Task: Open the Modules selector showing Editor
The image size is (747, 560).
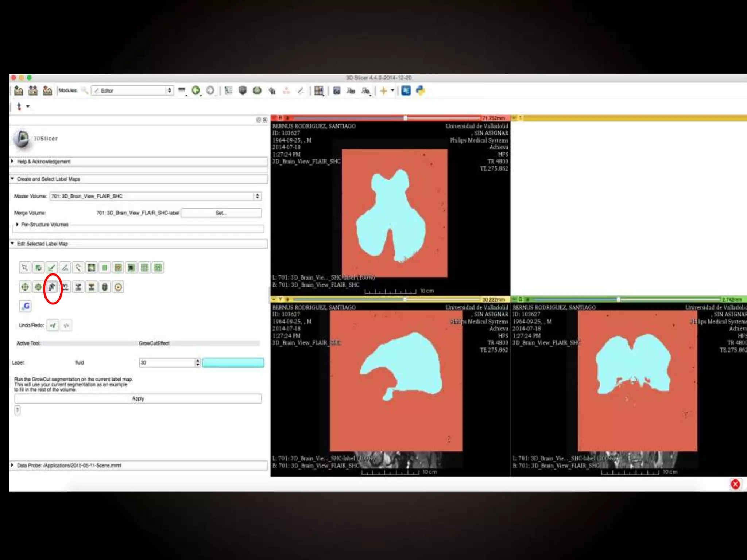Action: (133, 90)
